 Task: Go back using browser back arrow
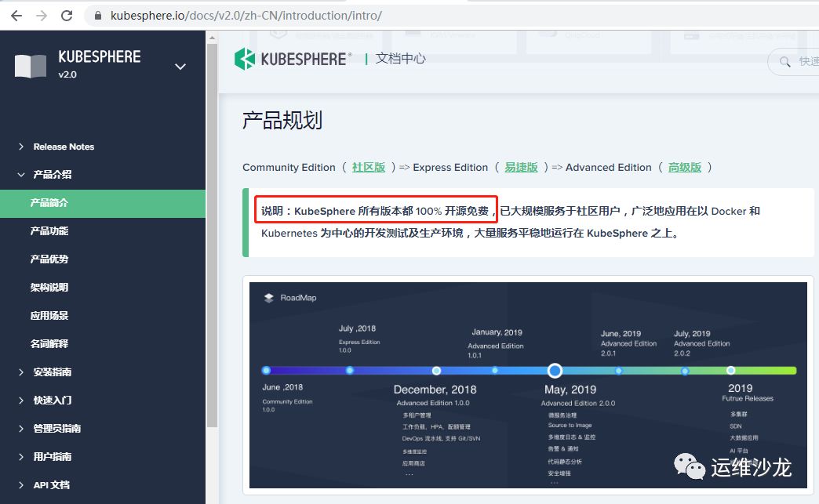(16, 16)
